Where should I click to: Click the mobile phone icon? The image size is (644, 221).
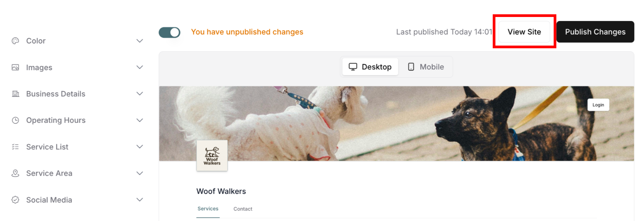pos(411,67)
